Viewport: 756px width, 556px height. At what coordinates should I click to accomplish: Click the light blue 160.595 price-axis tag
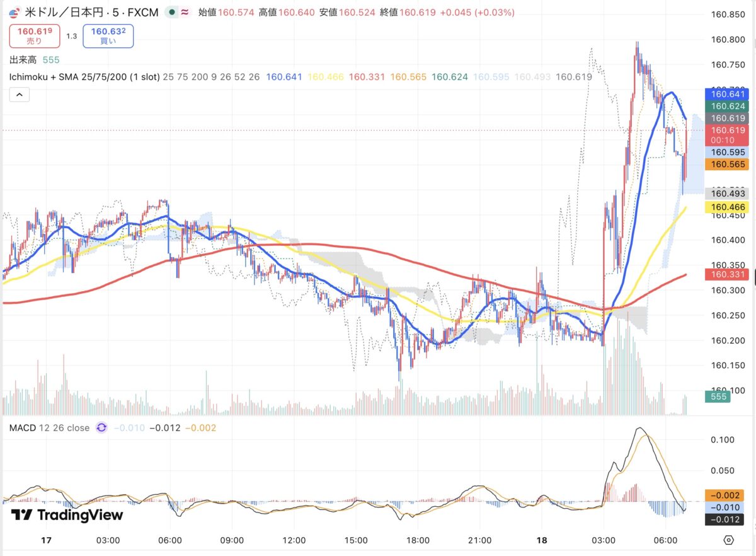coord(728,152)
